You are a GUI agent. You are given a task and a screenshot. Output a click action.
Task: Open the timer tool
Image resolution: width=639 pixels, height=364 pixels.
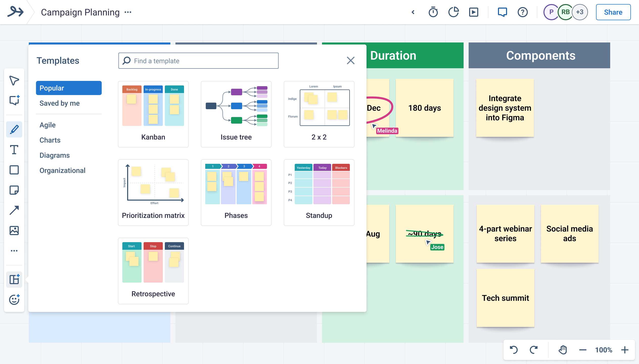coord(433,12)
